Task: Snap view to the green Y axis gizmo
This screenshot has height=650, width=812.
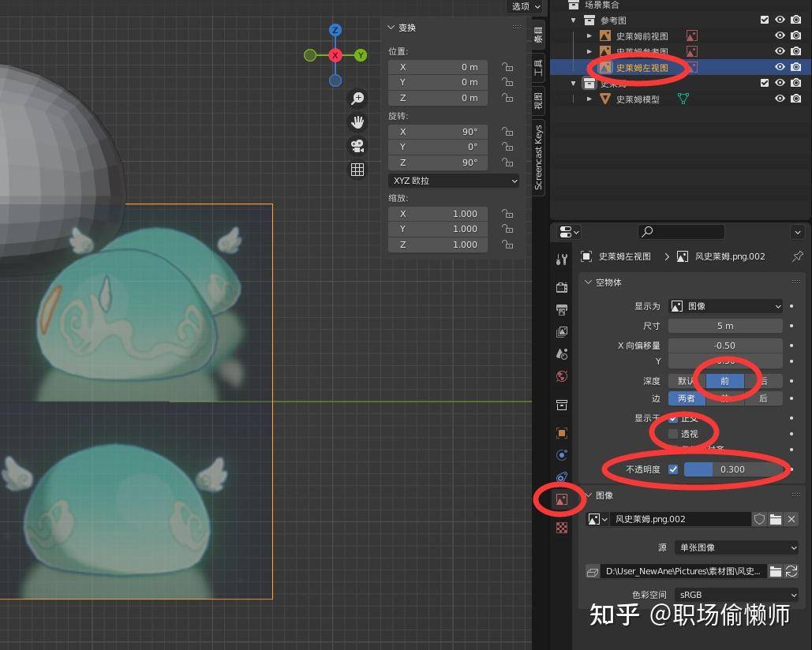Action: [x=361, y=55]
